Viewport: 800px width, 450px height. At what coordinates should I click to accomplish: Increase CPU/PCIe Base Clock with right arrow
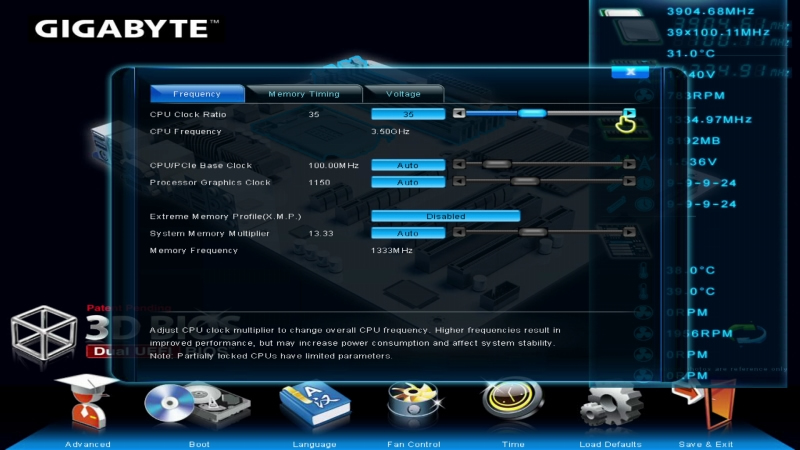630,164
